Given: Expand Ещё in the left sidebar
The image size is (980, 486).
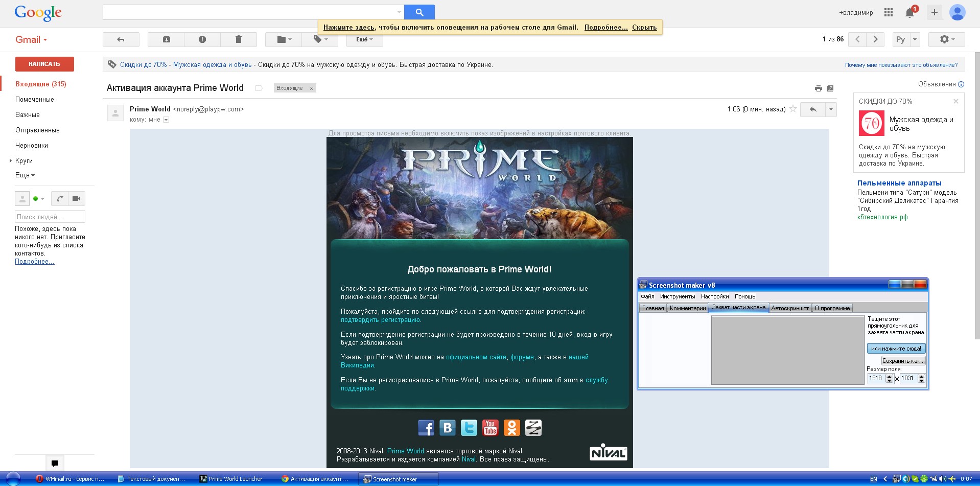Looking at the screenshot, I should [25, 175].
